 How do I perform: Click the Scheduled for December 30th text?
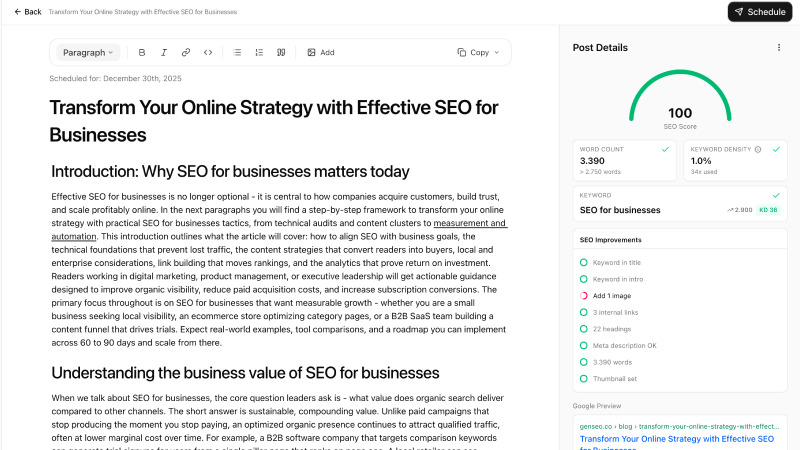(115, 79)
